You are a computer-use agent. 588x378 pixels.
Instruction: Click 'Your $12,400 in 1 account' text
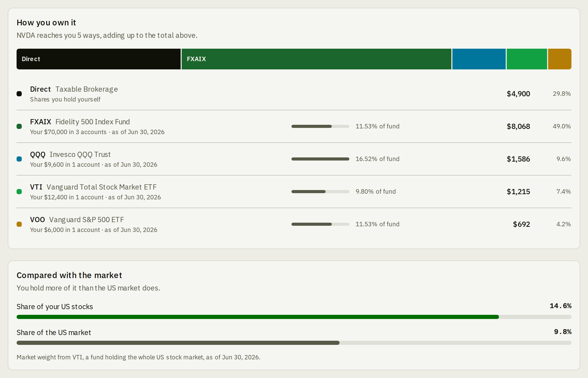[67, 197]
